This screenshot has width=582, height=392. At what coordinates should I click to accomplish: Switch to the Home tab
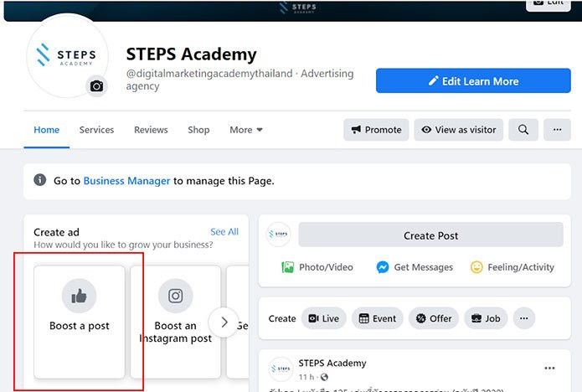46,130
